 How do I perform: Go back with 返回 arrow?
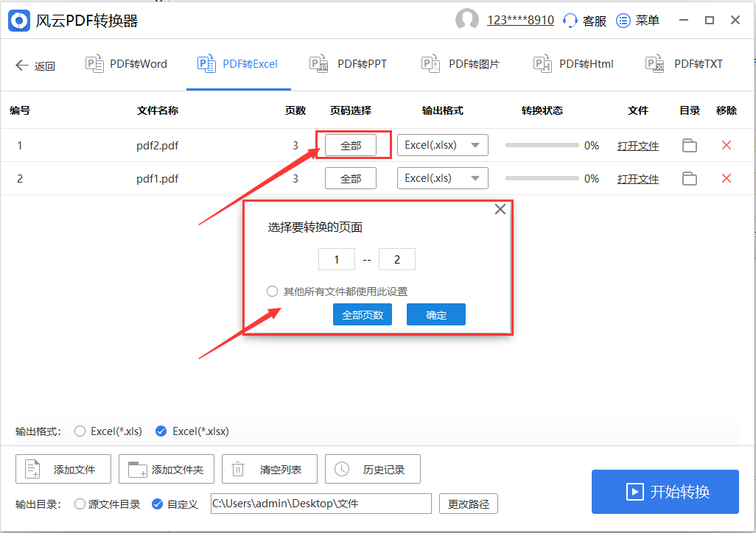pyautogui.click(x=35, y=66)
